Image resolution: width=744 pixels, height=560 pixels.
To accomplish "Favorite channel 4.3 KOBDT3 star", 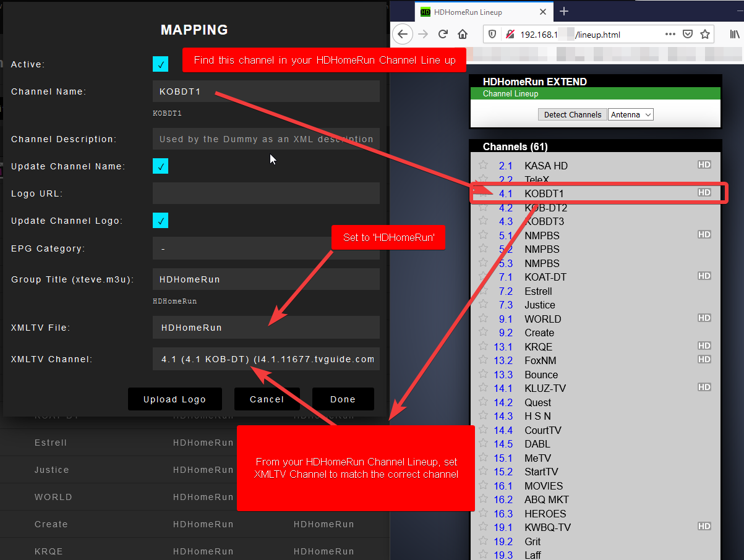I will click(484, 221).
